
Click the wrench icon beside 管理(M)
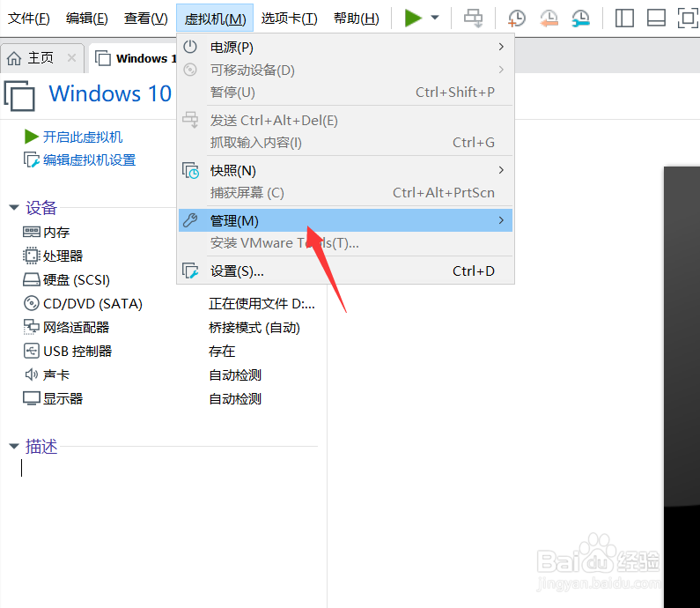click(x=190, y=220)
